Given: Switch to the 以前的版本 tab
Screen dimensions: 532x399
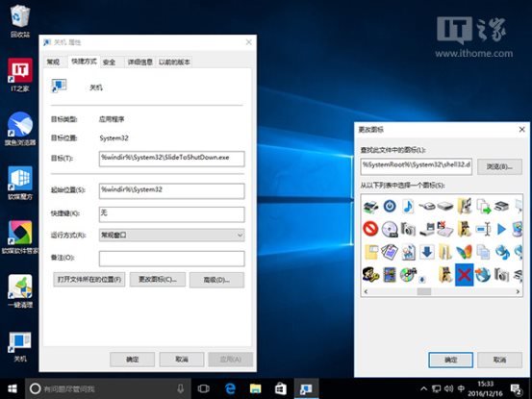Looking at the screenshot, I should (x=174, y=62).
